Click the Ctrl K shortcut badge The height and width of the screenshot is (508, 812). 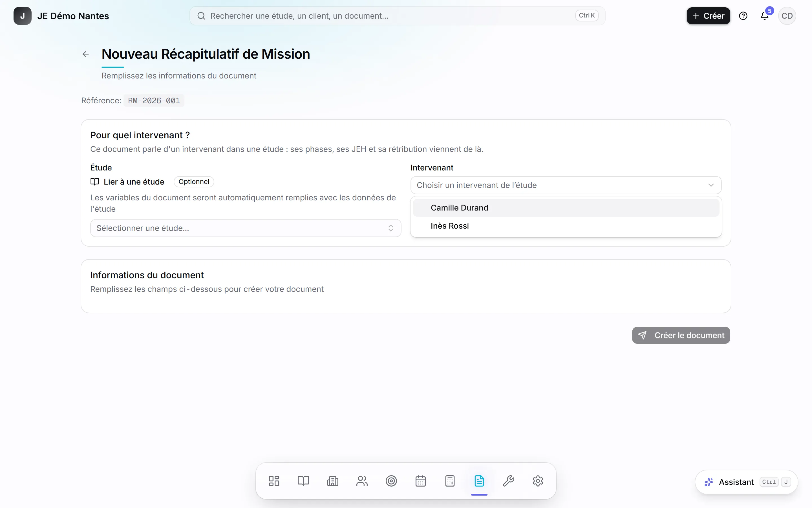pos(587,16)
